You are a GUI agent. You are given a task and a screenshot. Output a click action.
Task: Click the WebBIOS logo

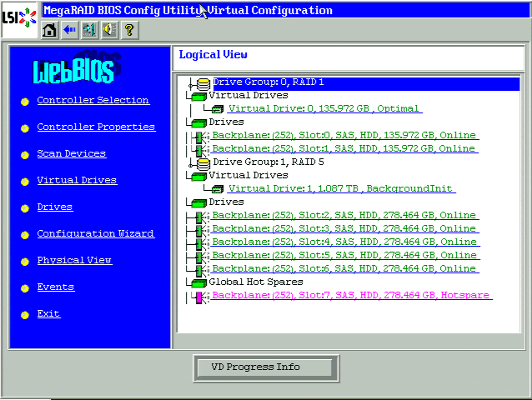(77, 67)
